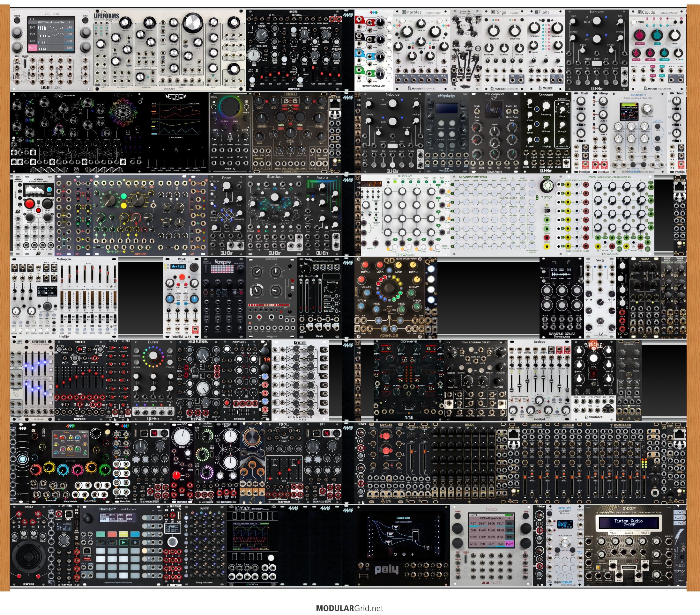
Task: Click the AMBIENCE level fader on the Oneiroi
Action: 339,75
